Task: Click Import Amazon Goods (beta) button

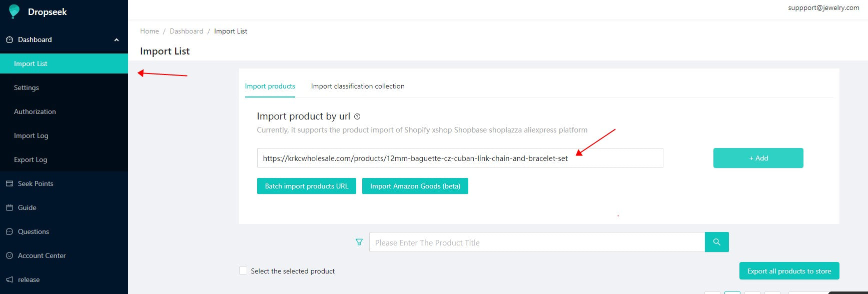Action: (415, 186)
